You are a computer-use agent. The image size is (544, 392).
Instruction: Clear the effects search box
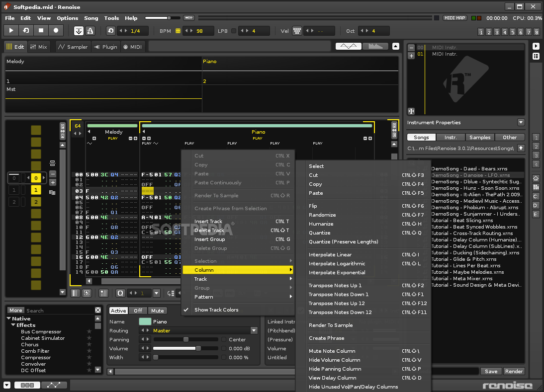98,310
